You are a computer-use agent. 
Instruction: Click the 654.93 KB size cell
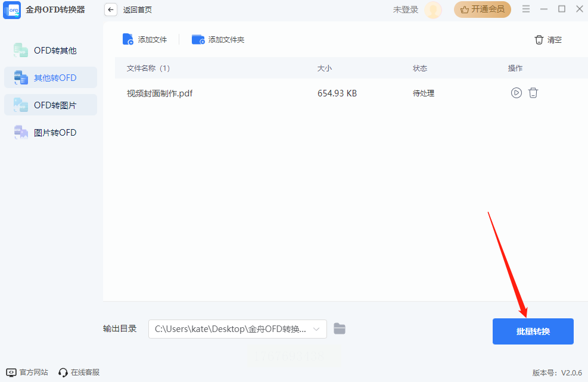point(337,93)
